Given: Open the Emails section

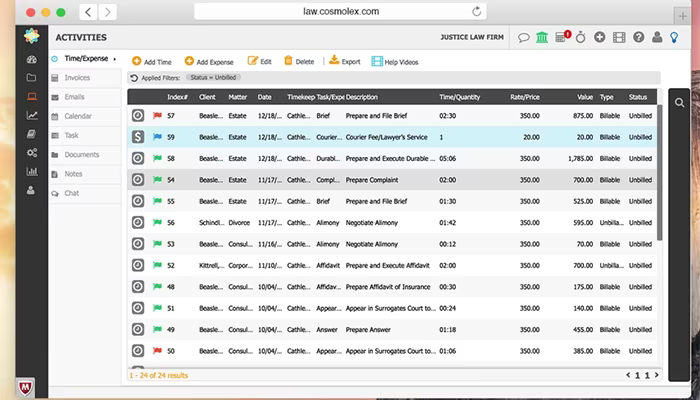Looking at the screenshot, I should (x=74, y=97).
